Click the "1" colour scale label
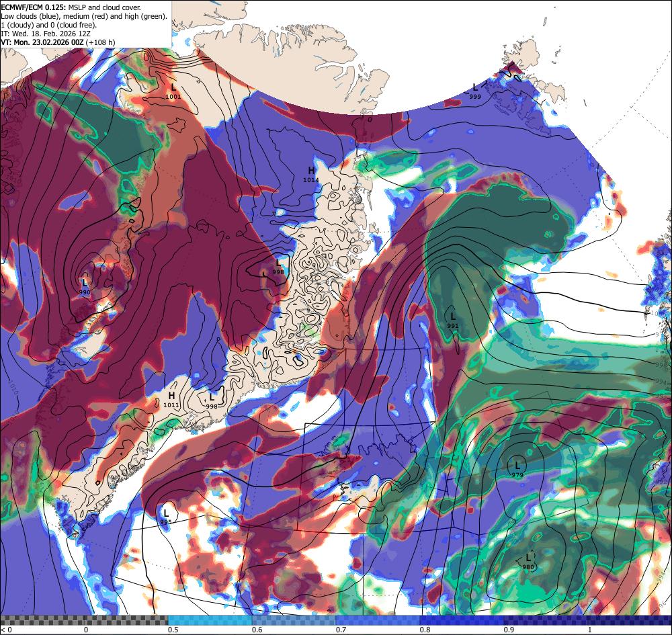Image resolution: width=672 pixels, height=635 pixels. [x=590, y=630]
